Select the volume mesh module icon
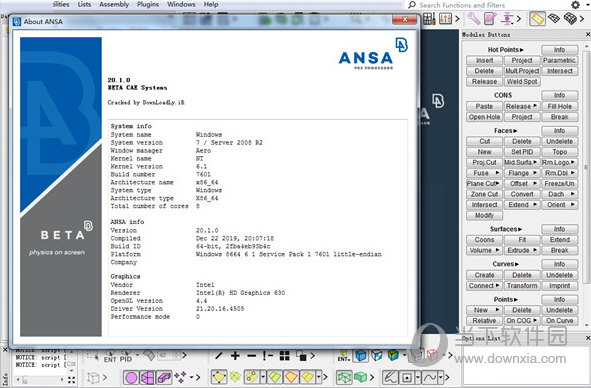Viewport: 591px width, 388px height. pos(570,18)
